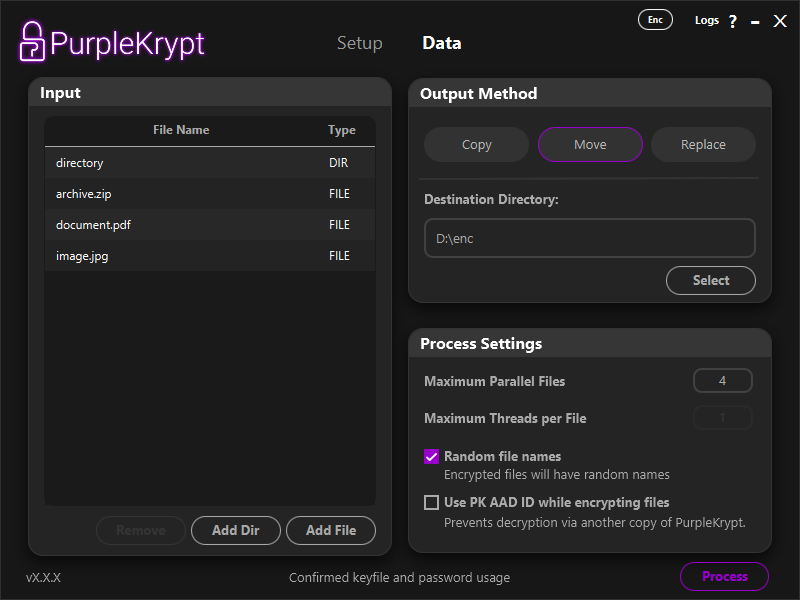Click the PurpleKrypt padlock logo icon
This screenshot has height=600, width=800.
(32, 42)
